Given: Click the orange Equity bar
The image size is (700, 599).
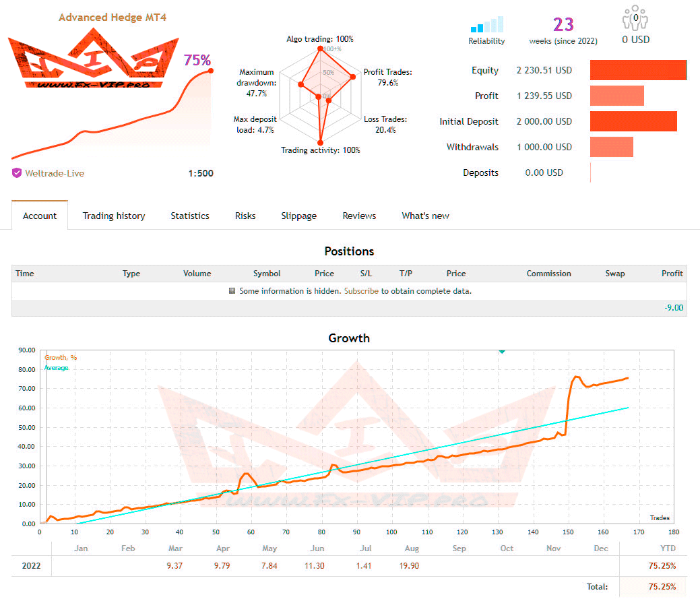Looking at the screenshot, I should coord(638,70).
